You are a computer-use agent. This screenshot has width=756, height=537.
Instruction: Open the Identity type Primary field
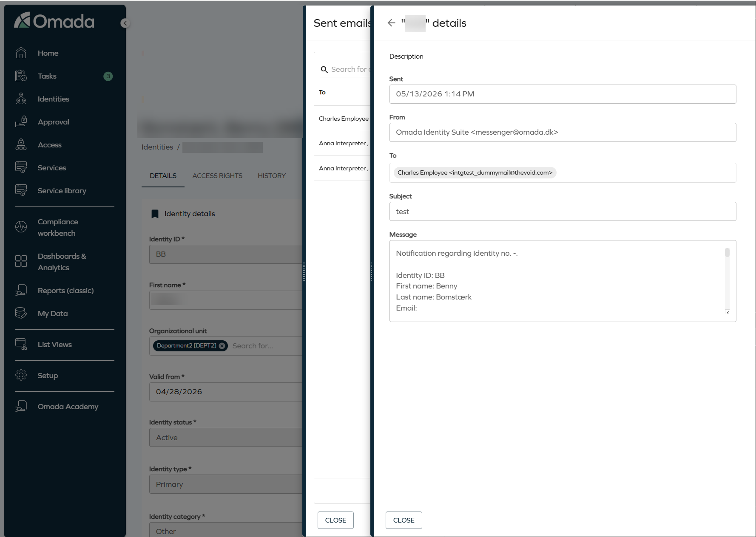click(x=226, y=484)
